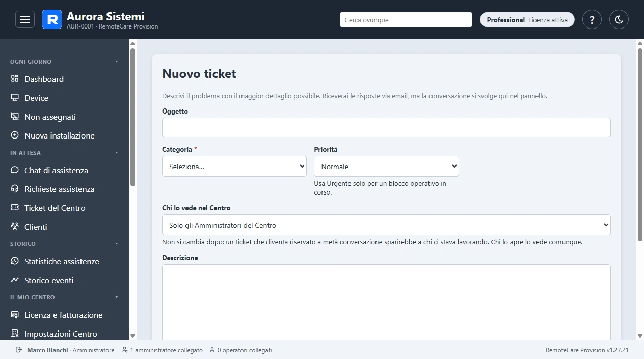Click the Professional Licenza attiva badge

pos(527,20)
